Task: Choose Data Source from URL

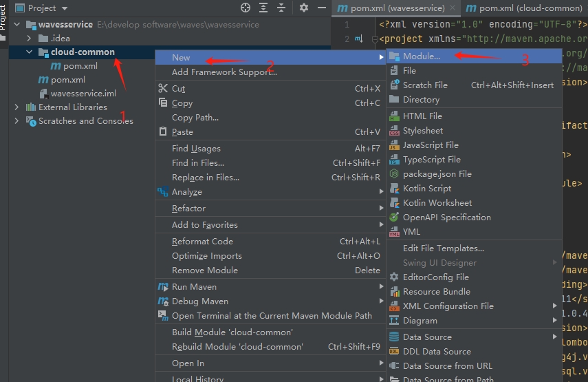Action: [x=474, y=365]
